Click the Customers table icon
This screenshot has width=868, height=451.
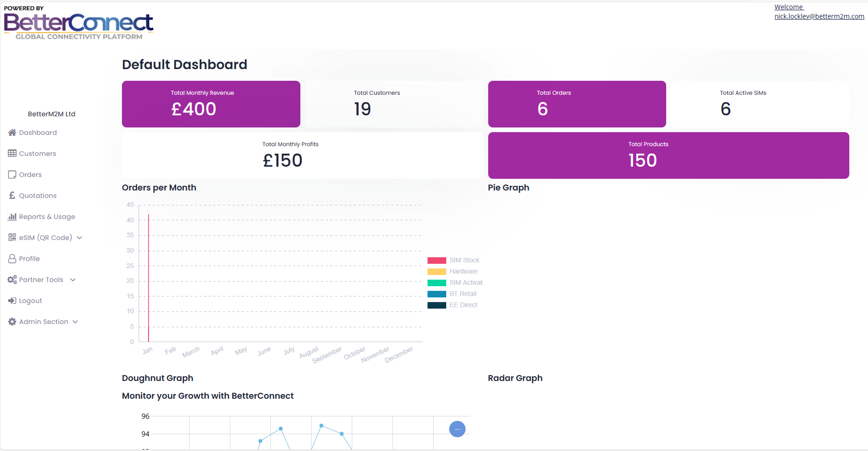tap(12, 154)
